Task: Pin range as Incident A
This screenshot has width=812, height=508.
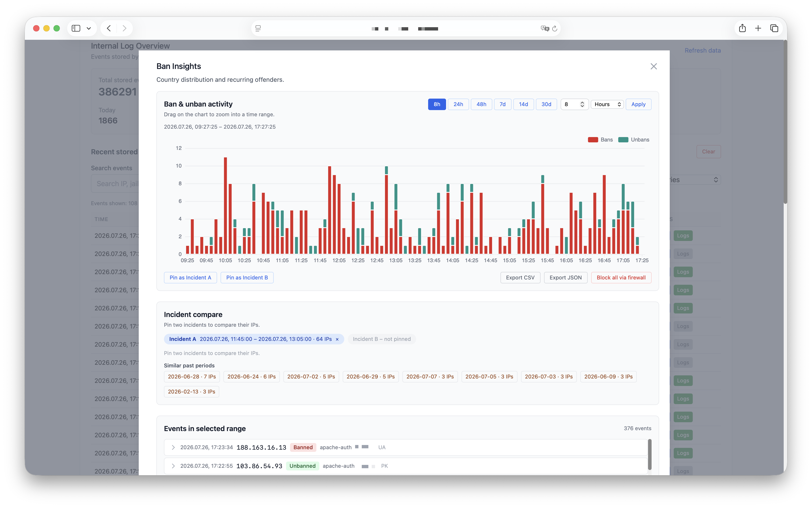Action: tap(190, 277)
